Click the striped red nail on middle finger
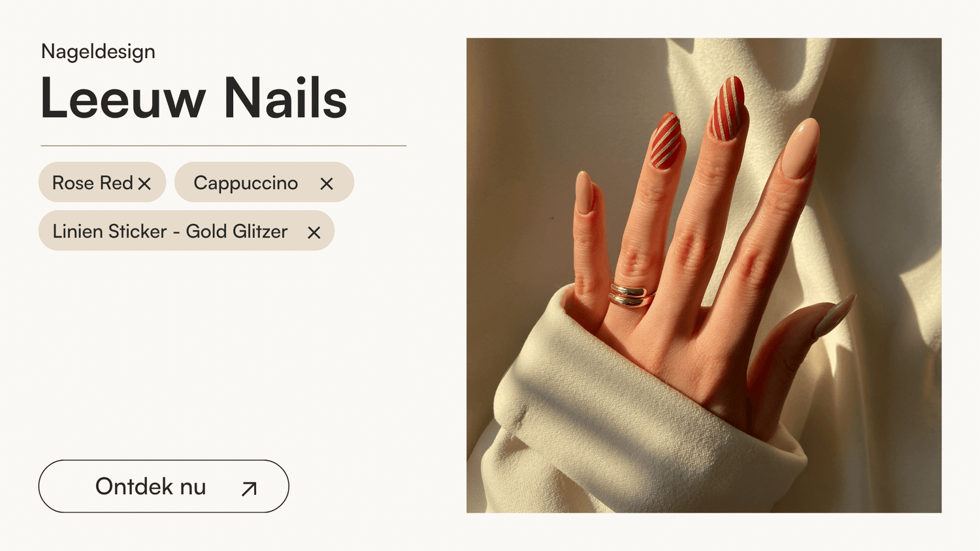This screenshot has width=980, height=551. (x=728, y=108)
